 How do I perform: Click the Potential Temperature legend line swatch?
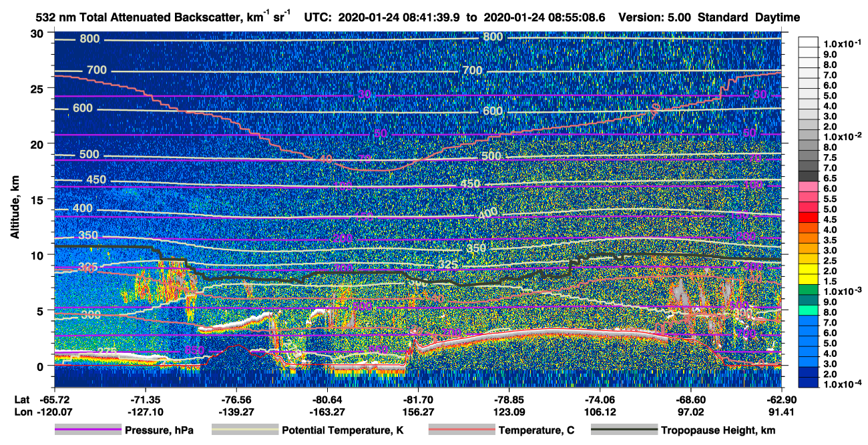(x=245, y=430)
